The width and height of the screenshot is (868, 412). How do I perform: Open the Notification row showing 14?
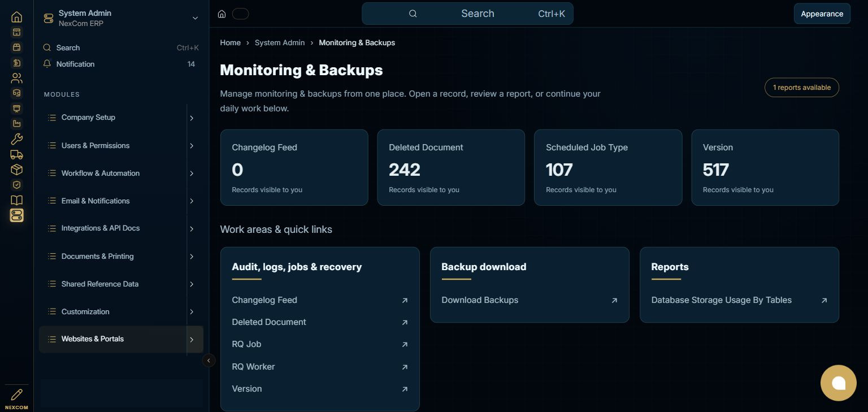point(121,64)
